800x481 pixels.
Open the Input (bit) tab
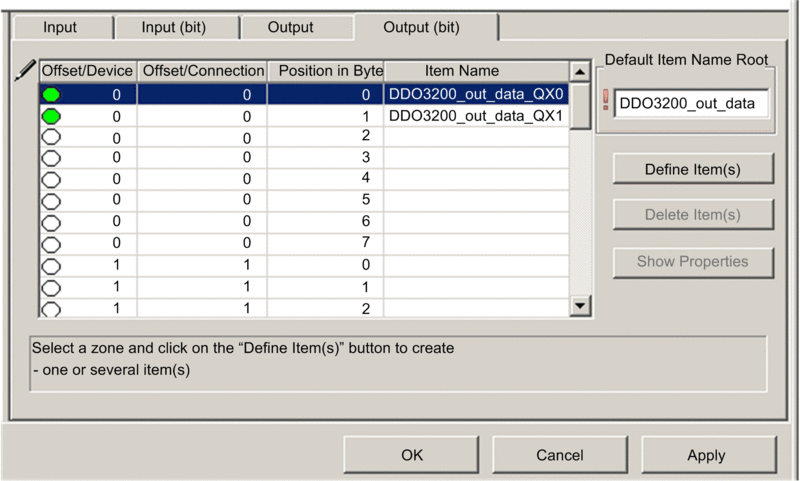click(x=174, y=28)
